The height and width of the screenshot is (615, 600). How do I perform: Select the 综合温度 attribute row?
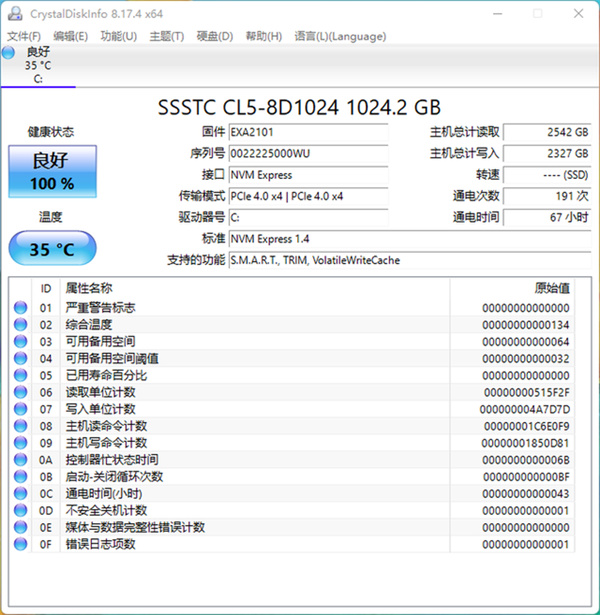tap(292, 325)
